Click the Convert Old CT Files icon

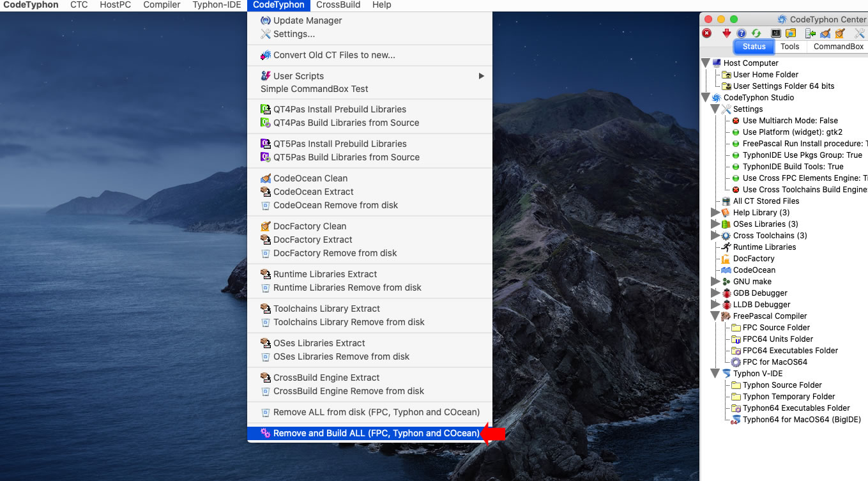tap(266, 55)
